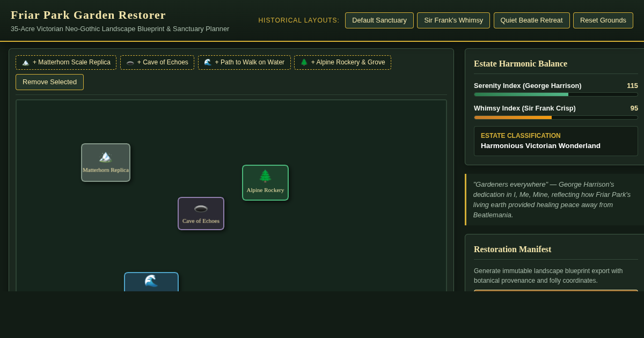Click the Friar Park Garden Restorer title
The height and width of the screenshot is (338, 644).
[89, 15]
